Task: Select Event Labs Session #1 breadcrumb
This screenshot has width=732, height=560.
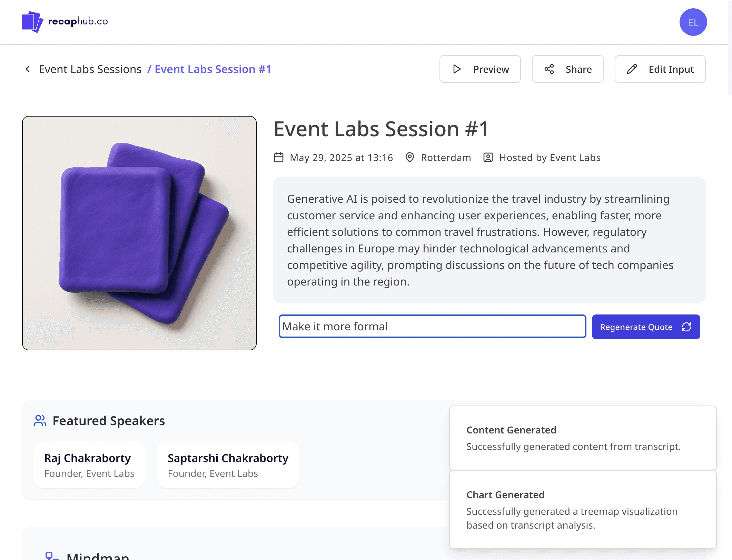Action: [213, 69]
